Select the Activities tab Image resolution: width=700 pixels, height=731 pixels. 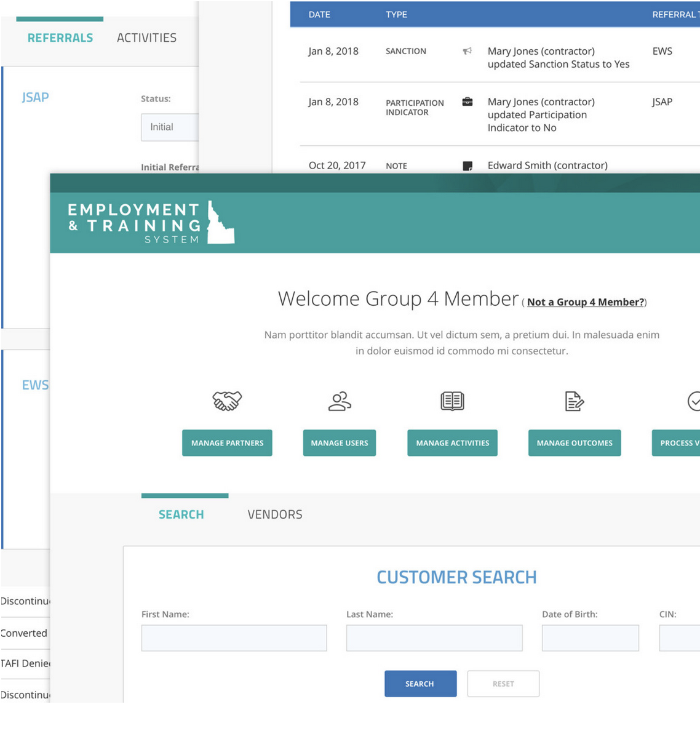click(146, 38)
